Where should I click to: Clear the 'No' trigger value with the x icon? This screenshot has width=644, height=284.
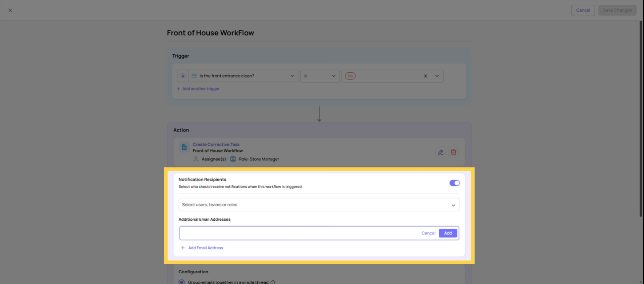coord(425,76)
